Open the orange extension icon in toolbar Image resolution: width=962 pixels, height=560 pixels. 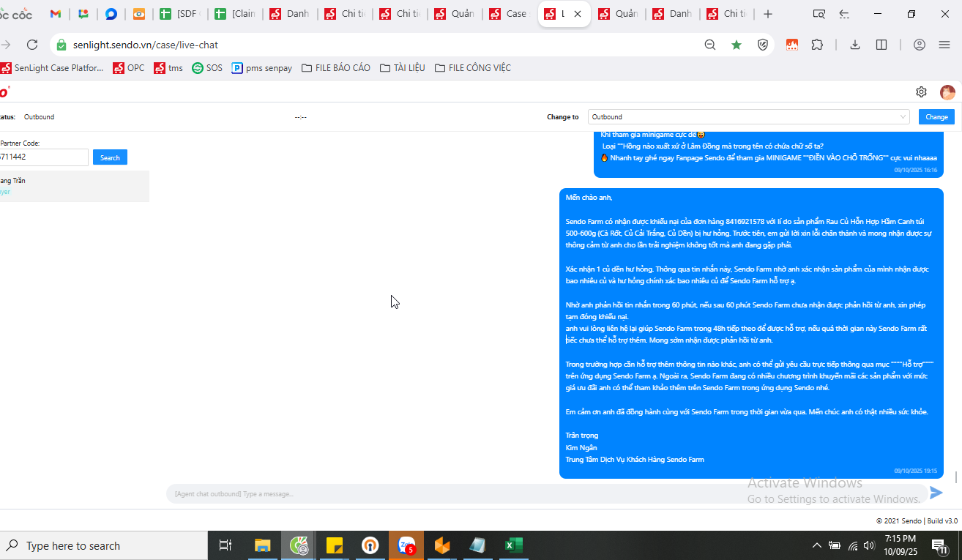pos(792,45)
